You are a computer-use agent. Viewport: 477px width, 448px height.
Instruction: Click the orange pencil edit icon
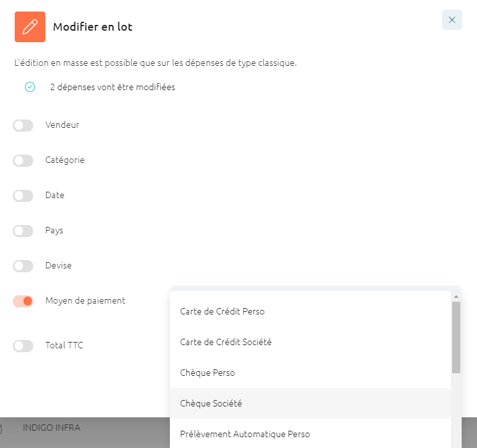click(30, 27)
